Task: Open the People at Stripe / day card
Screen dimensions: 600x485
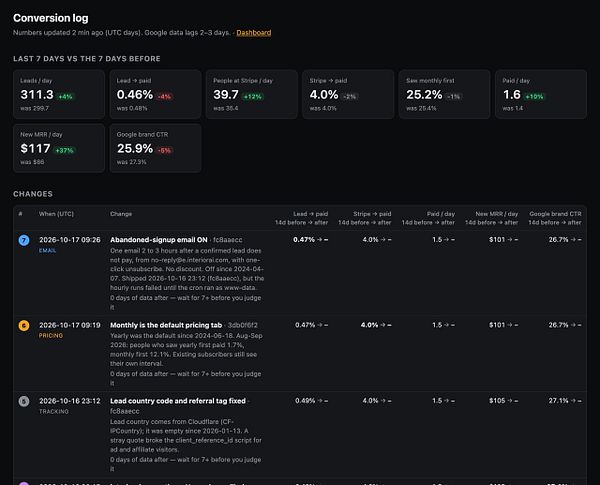Action: coord(252,94)
